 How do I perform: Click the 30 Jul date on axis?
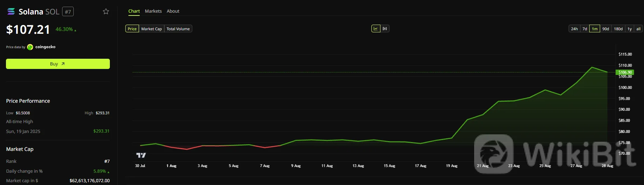[x=140, y=166]
